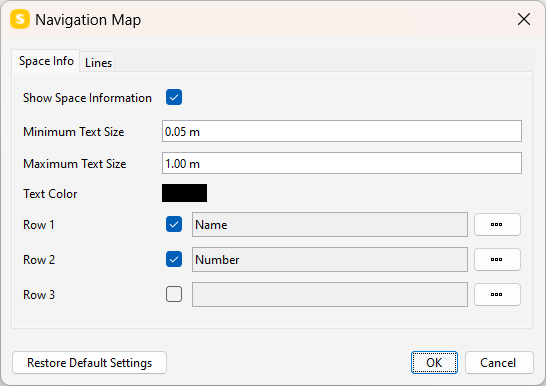
Task: Click the Cancel button
Action: pyautogui.click(x=499, y=363)
